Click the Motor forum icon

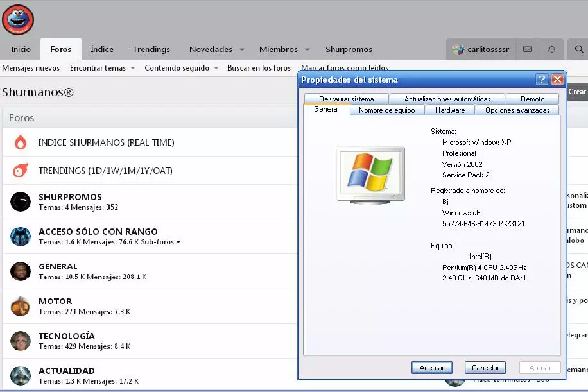pos(21,306)
